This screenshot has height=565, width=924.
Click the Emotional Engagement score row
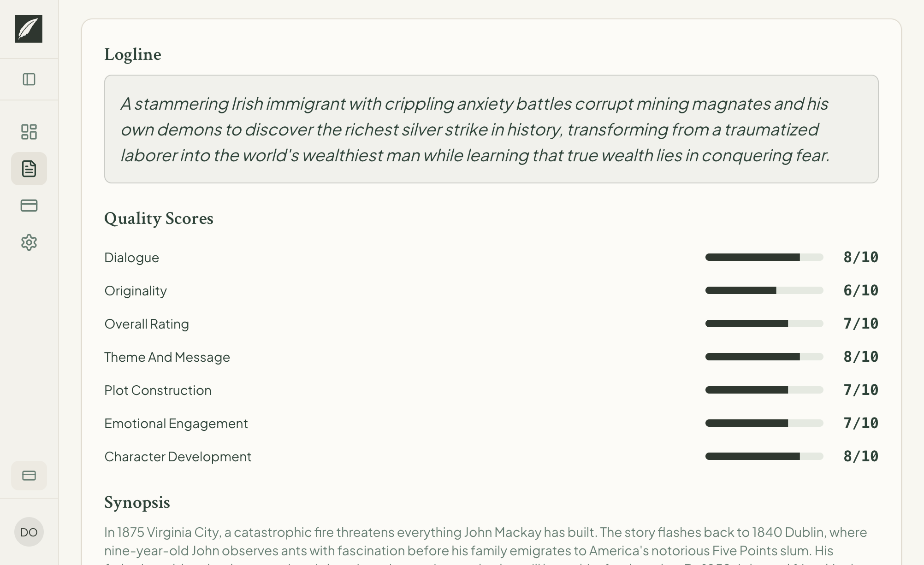176,423
